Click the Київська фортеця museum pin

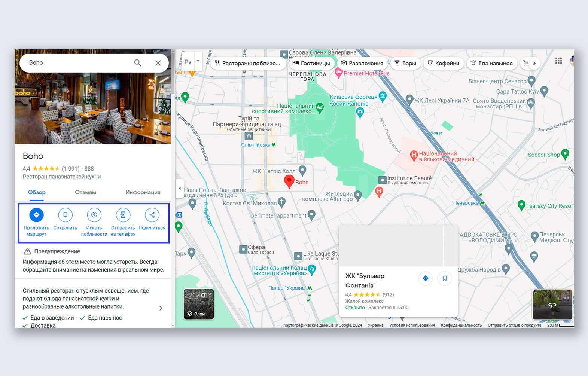tap(383, 97)
